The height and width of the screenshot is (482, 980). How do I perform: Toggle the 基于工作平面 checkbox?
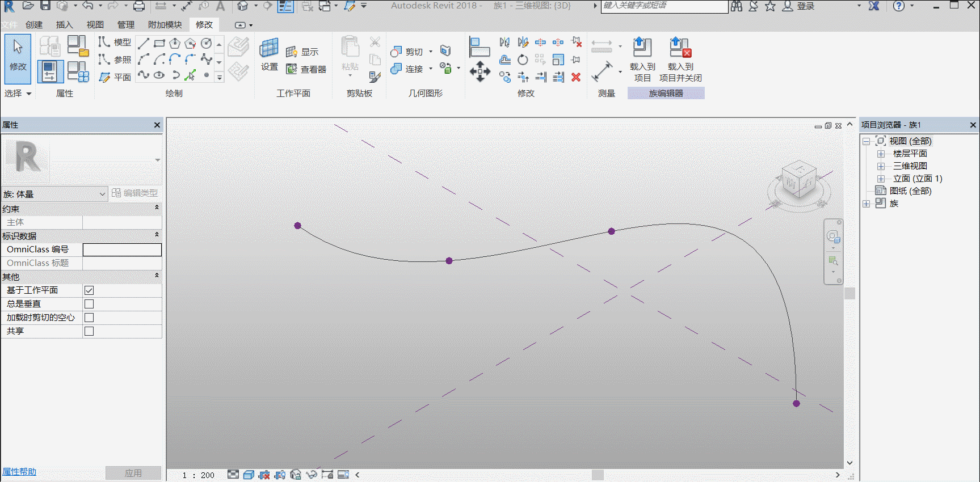coord(89,290)
